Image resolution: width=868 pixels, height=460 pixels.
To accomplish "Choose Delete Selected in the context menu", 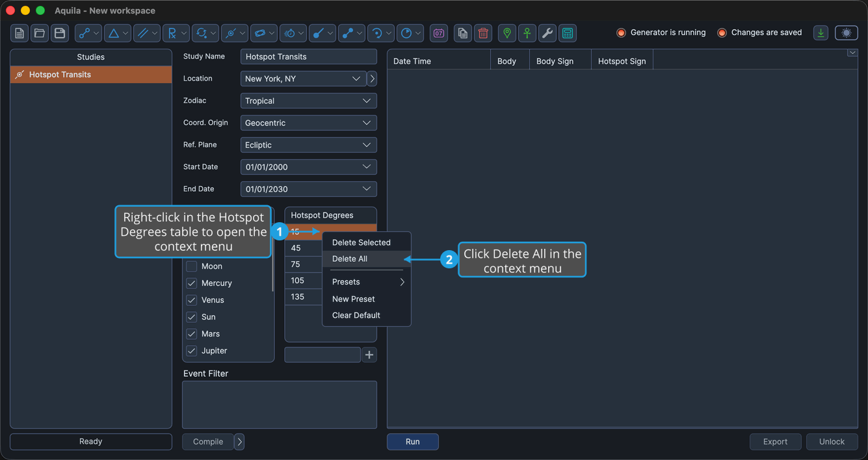I will (x=367, y=242).
